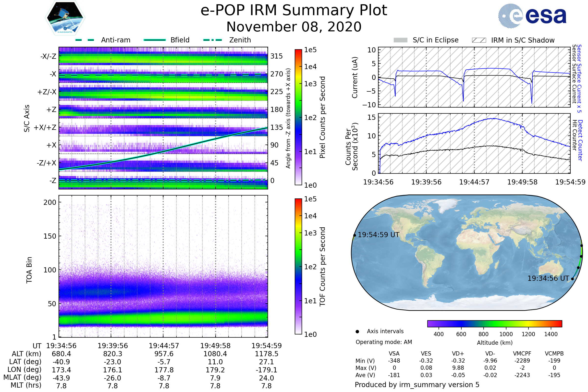
Task: Click the CASSIOPE mission logo
Action: coord(65,18)
